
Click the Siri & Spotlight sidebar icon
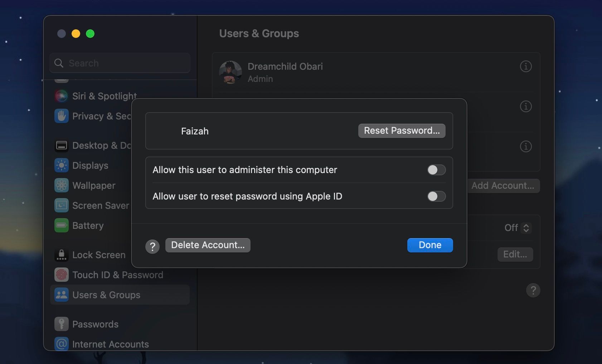(61, 96)
